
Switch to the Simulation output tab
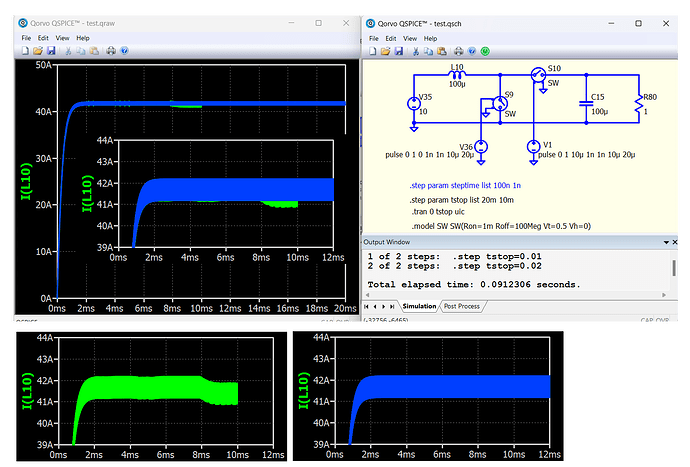coord(419,306)
